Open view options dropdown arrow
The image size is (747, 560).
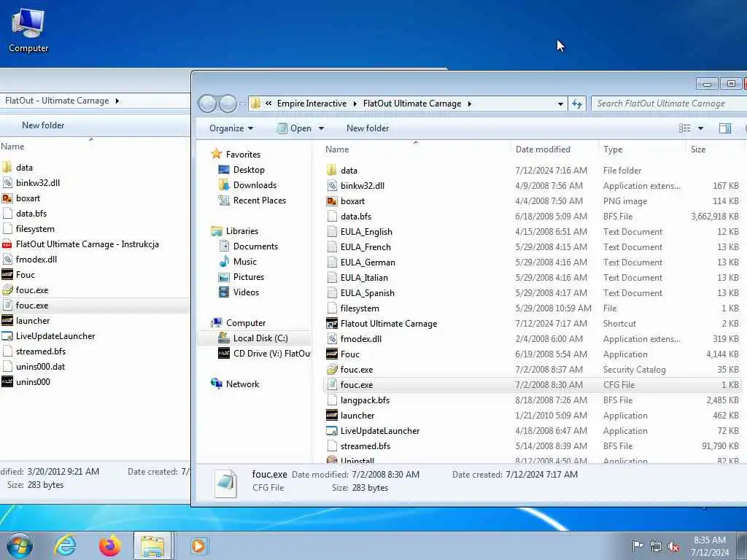point(700,128)
